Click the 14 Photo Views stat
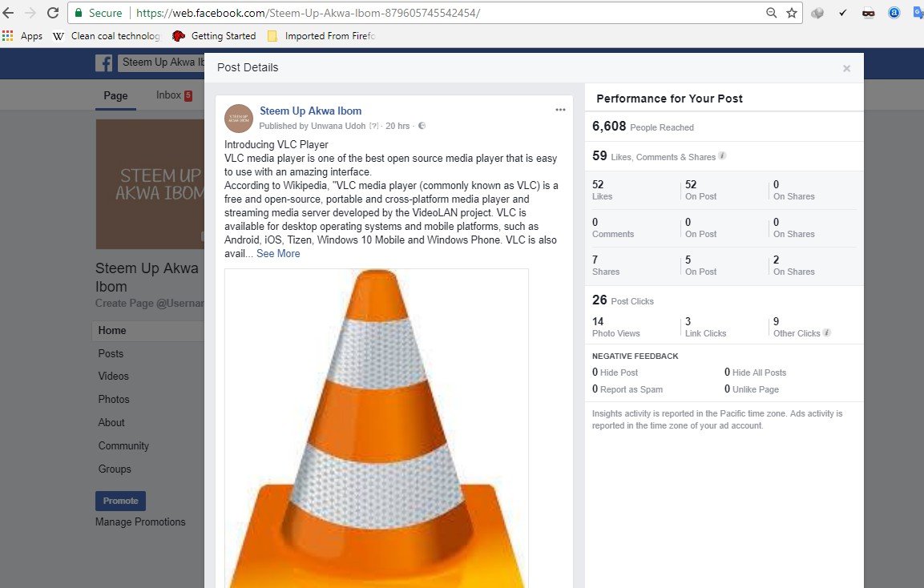This screenshot has width=924, height=588. (615, 327)
